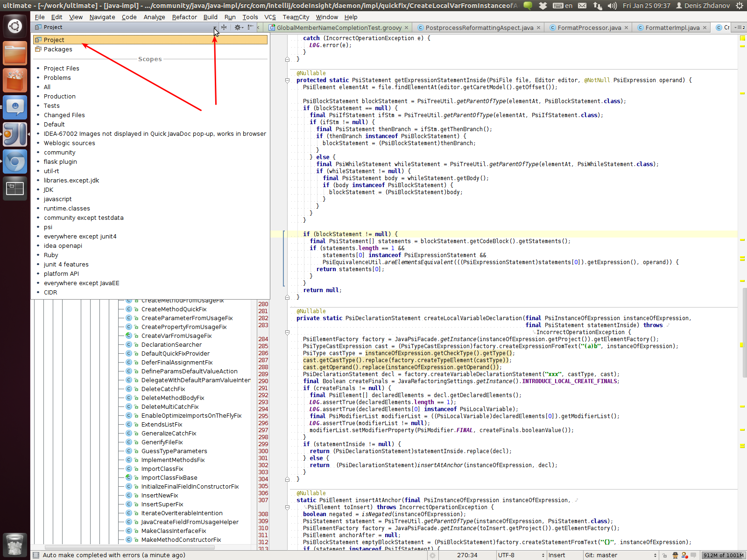Close the FormatterImpl.java tab

tap(705, 28)
